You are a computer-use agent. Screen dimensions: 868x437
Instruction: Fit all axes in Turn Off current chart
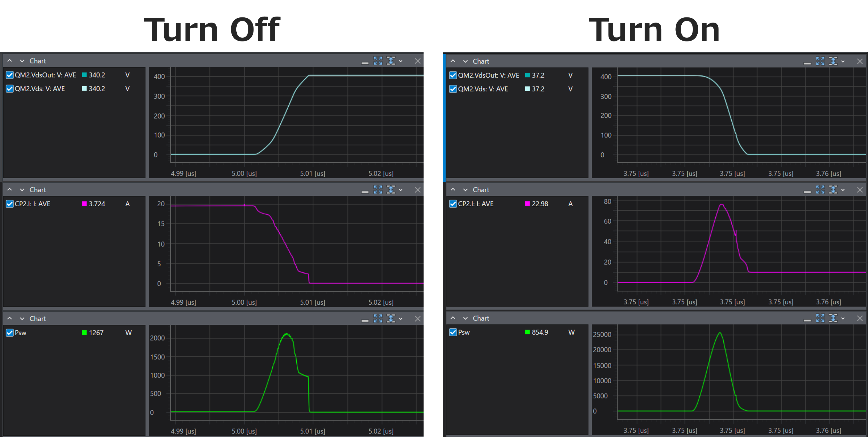[x=378, y=189]
